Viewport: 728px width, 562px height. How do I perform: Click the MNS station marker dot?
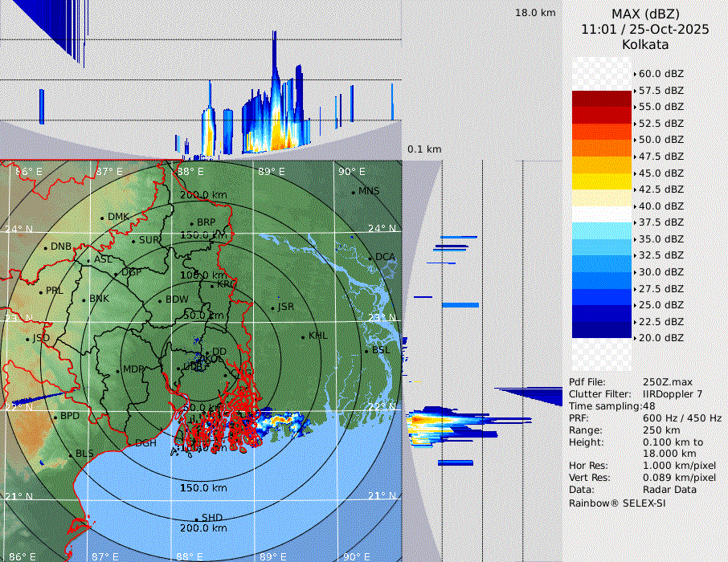pos(353,192)
